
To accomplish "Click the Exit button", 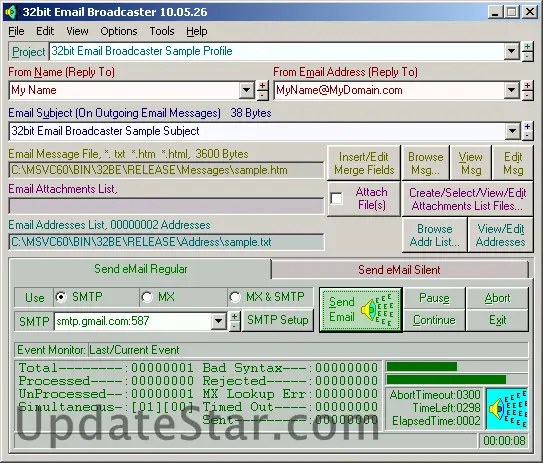I will coord(498,320).
